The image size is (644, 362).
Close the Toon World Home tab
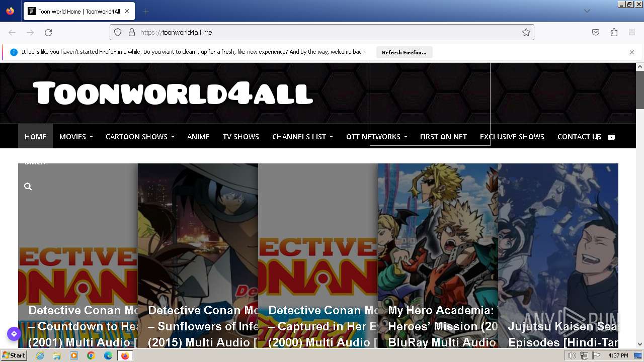click(127, 11)
